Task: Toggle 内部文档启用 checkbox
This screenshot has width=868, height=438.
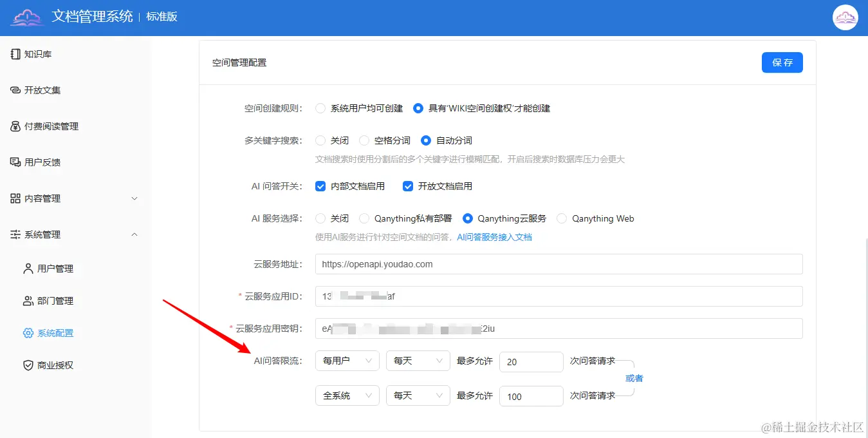Action: click(320, 186)
